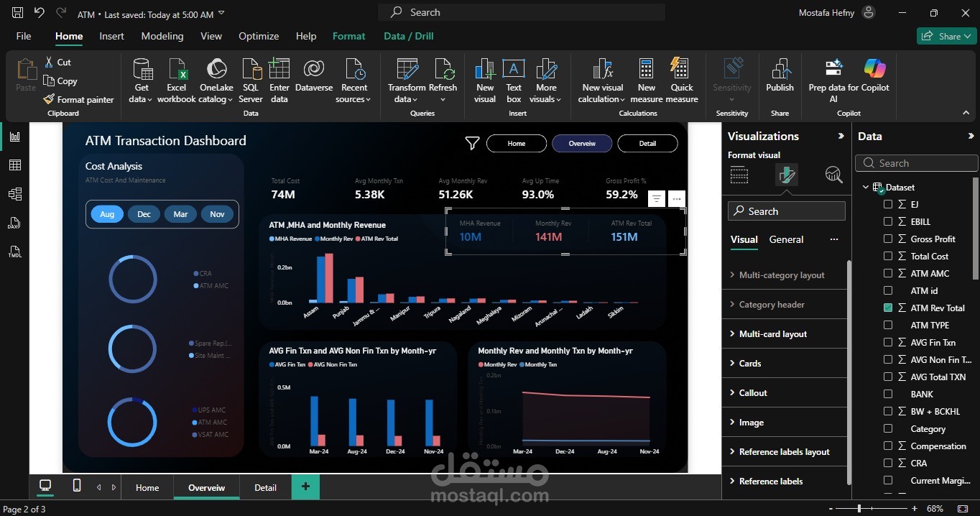The height and width of the screenshot is (516, 980).
Task: Switch to Table view in left sidebar
Action: coord(14,165)
